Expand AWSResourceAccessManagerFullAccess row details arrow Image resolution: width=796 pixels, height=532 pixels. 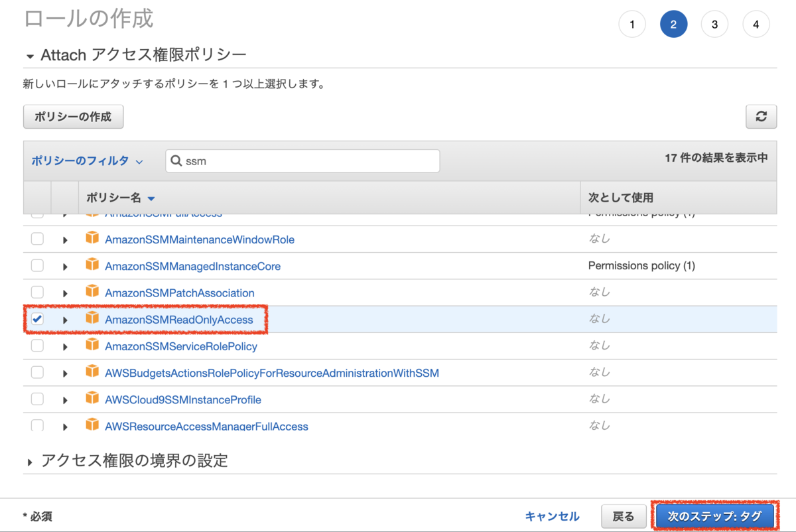(x=65, y=427)
